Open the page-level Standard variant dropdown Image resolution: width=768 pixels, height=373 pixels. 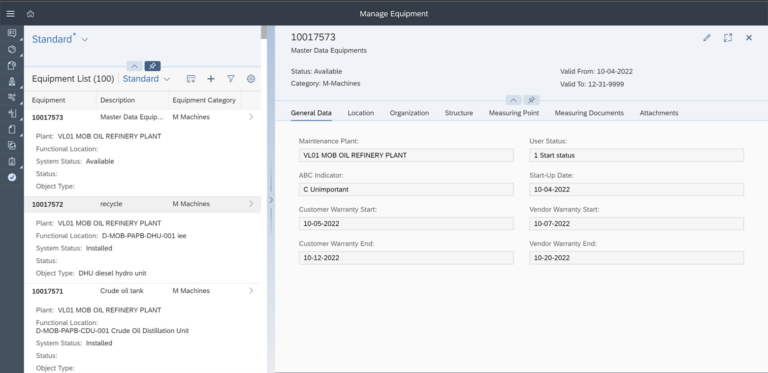point(84,40)
